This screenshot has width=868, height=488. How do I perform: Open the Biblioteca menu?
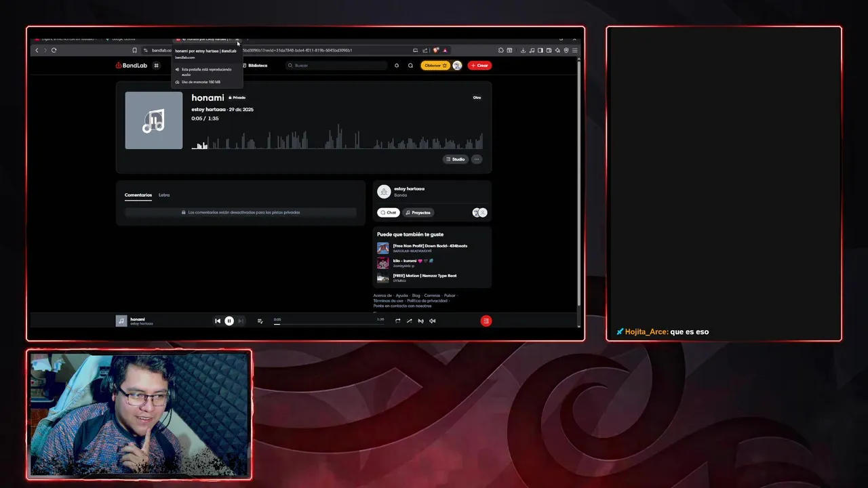(255, 66)
